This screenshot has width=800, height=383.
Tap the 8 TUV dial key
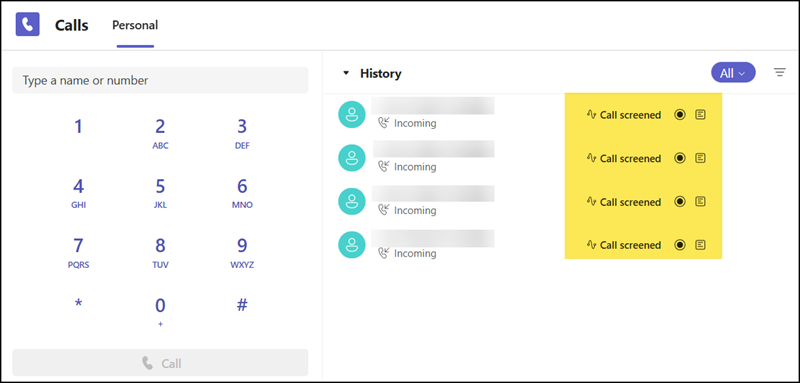160,253
